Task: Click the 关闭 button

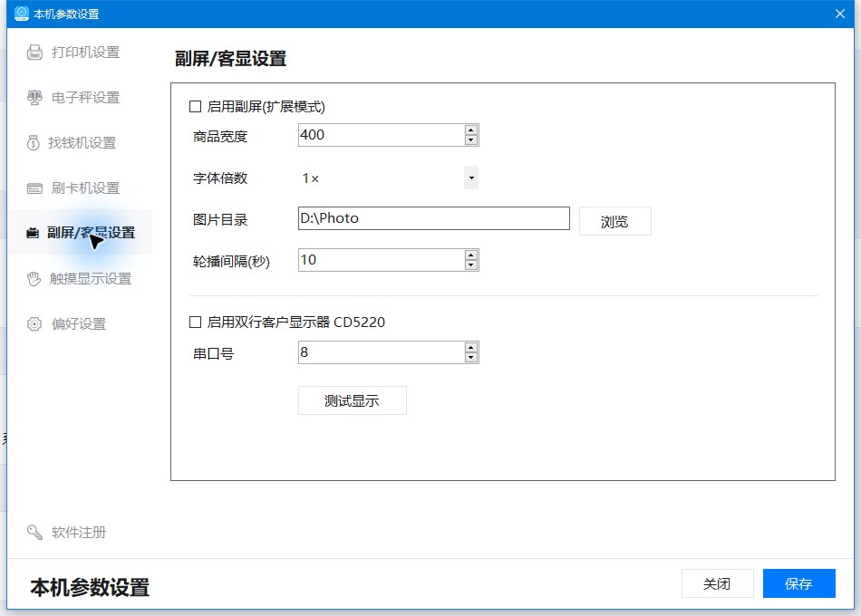Action: (717, 583)
